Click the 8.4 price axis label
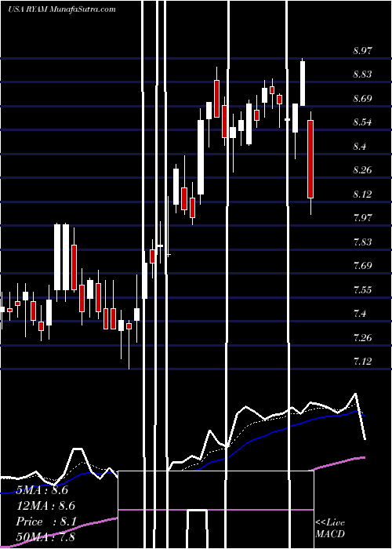The width and height of the screenshot is (392, 549). tap(359, 147)
